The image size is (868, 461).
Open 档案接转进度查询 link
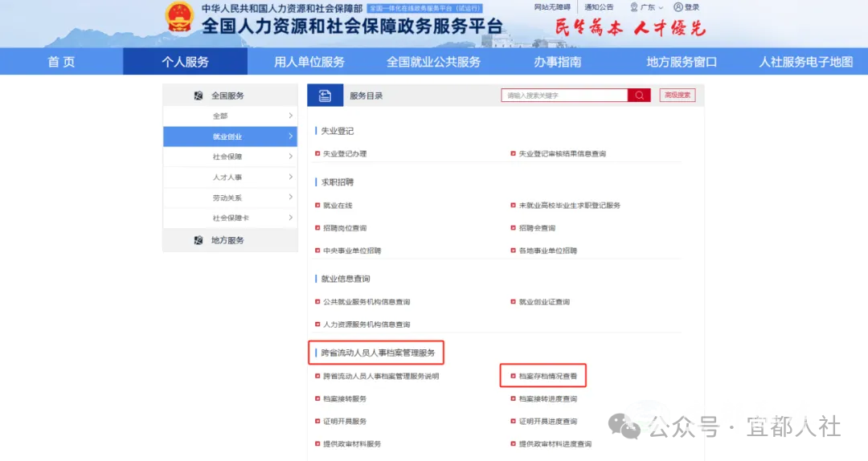pyautogui.click(x=547, y=399)
